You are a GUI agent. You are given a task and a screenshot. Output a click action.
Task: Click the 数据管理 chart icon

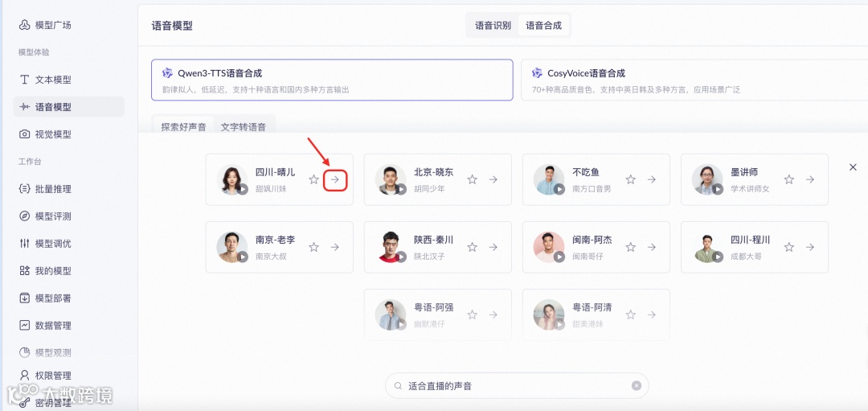click(24, 325)
